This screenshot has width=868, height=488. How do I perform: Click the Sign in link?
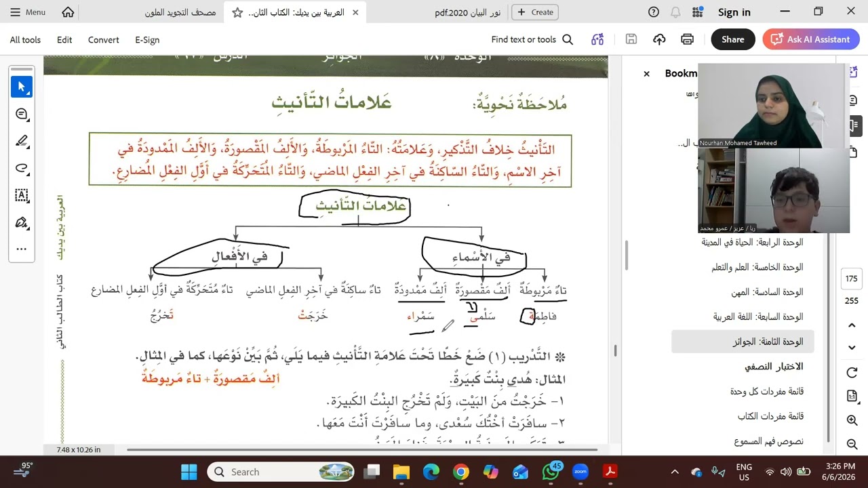coord(734,12)
